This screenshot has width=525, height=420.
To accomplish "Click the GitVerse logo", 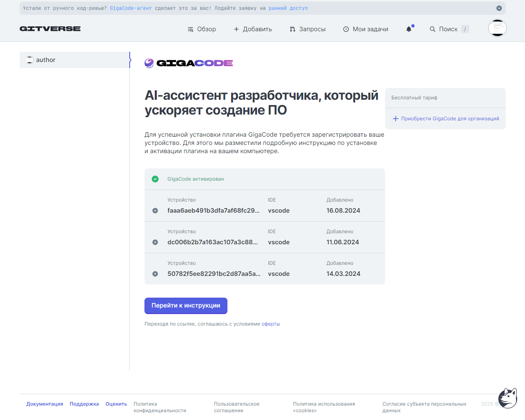I will pyautogui.click(x=50, y=29).
